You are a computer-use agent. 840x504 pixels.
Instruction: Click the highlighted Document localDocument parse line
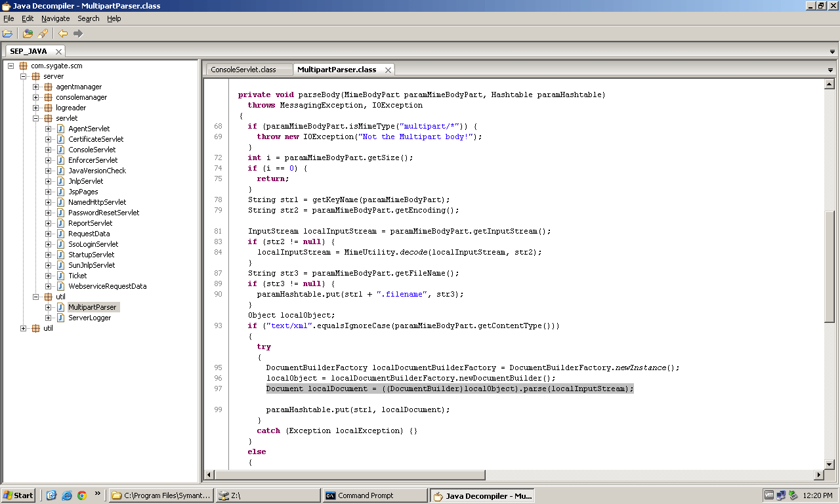point(450,388)
